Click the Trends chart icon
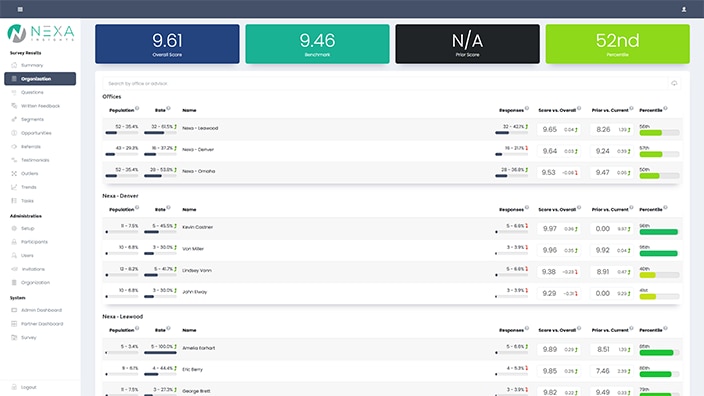The image size is (704, 396). (14, 187)
